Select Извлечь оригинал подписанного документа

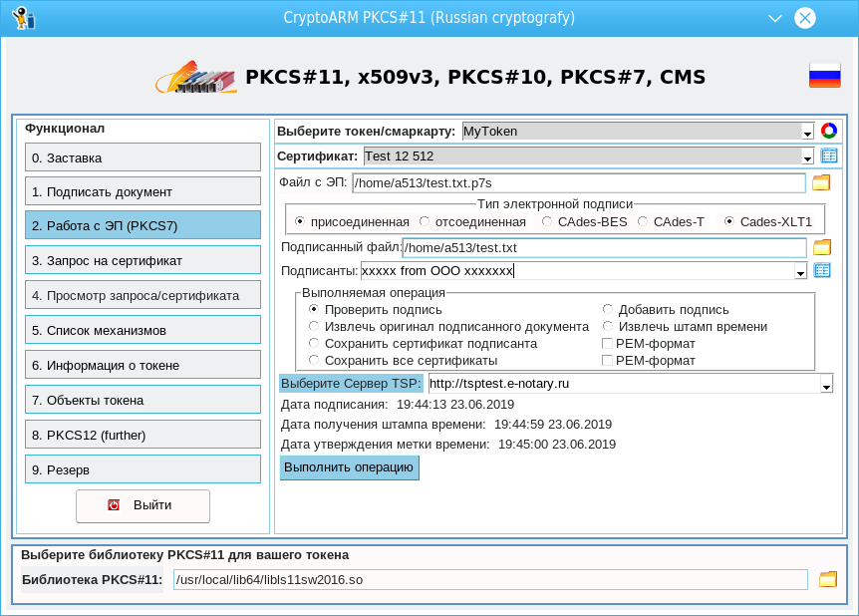point(313,326)
